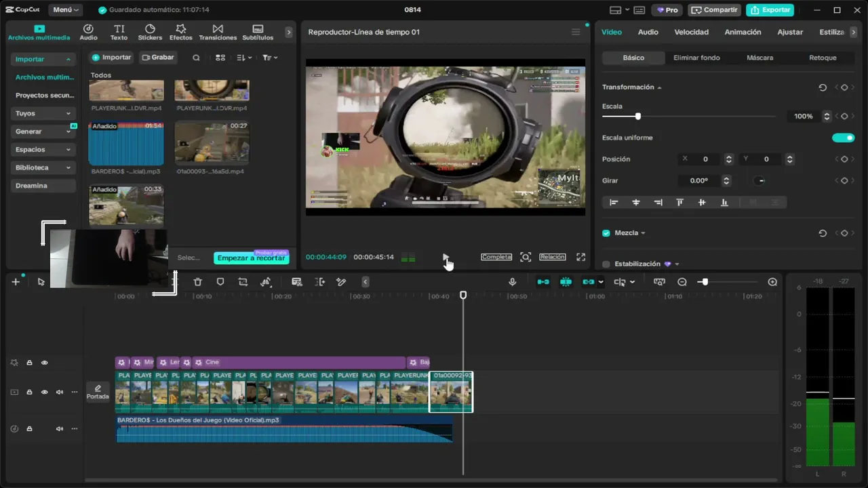Lock the audio track
Viewport: 868px width, 488px height.
click(x=29, y=428)
